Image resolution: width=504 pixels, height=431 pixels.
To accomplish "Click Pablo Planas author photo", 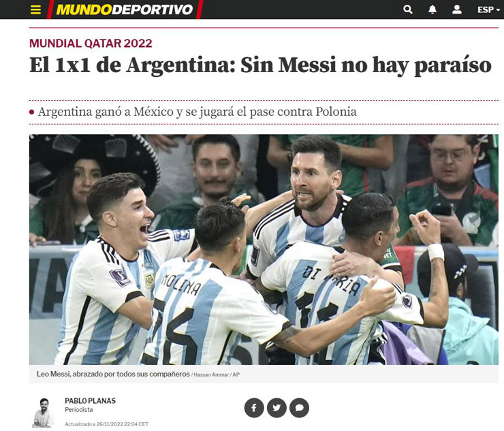I will [x=44, y=413].
